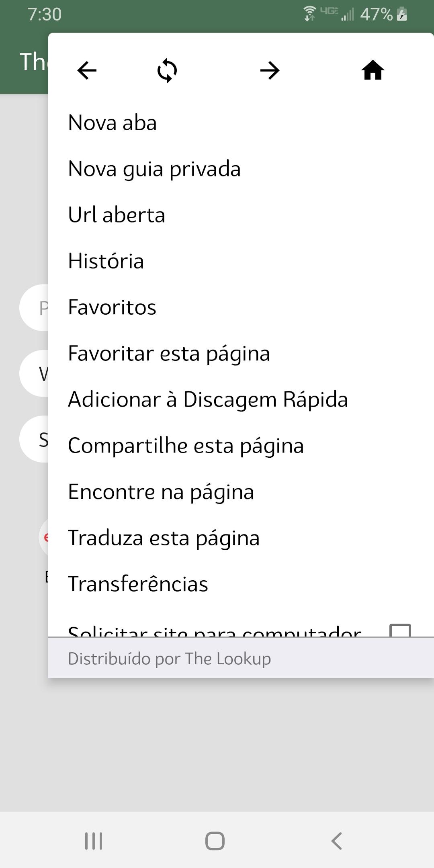The image size is (434, 868).
Task: Toggle the Solicitar site para computador checkbox
Action: pos(400,631)
